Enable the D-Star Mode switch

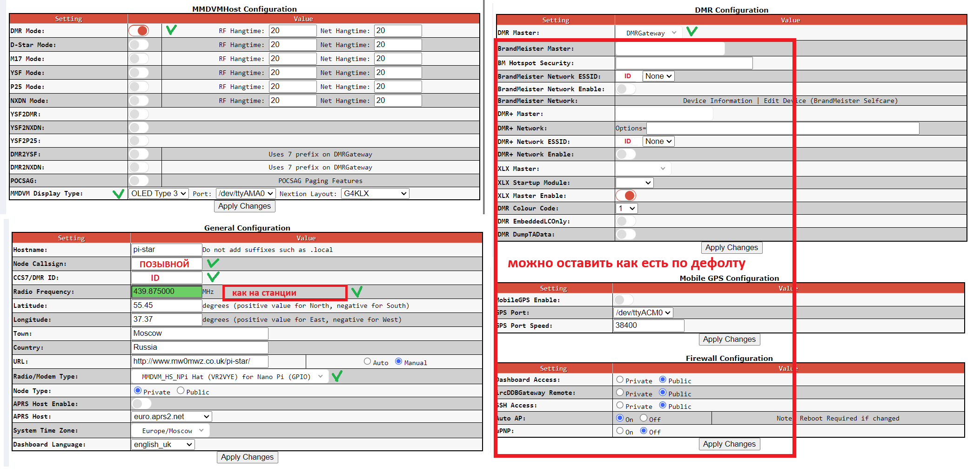tap(139, 45)
